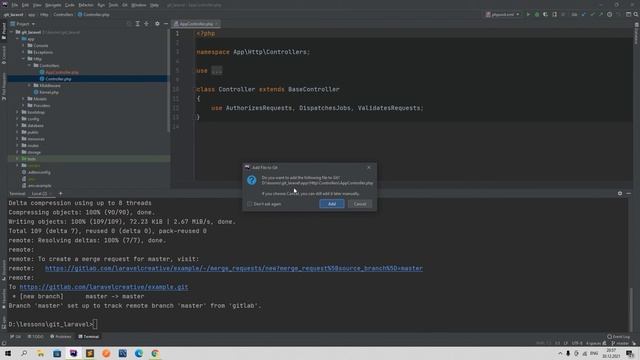Open the gitlab merge request link
Screen dimensions: 640x360
pos(233,268)
